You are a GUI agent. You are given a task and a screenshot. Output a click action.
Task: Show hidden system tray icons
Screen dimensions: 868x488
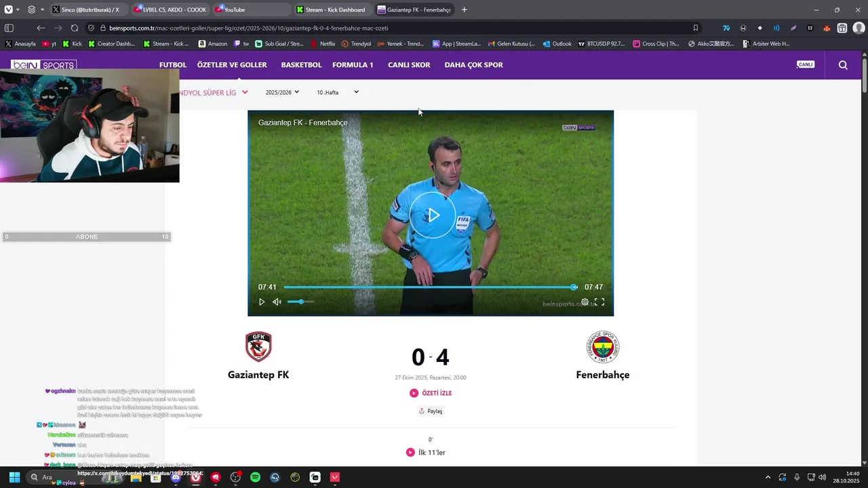pyautogui.click(x=768, y=477)
